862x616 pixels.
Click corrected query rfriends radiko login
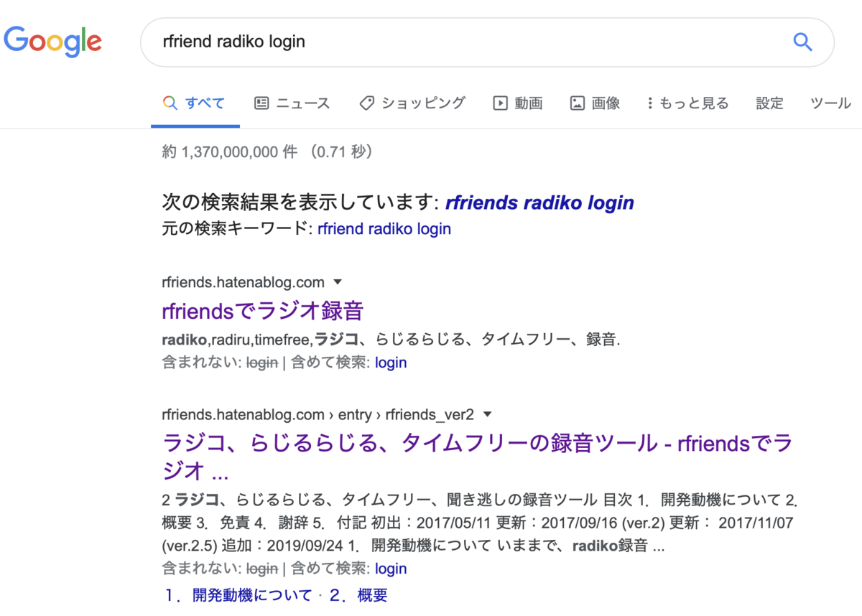(x=539, y=202)
